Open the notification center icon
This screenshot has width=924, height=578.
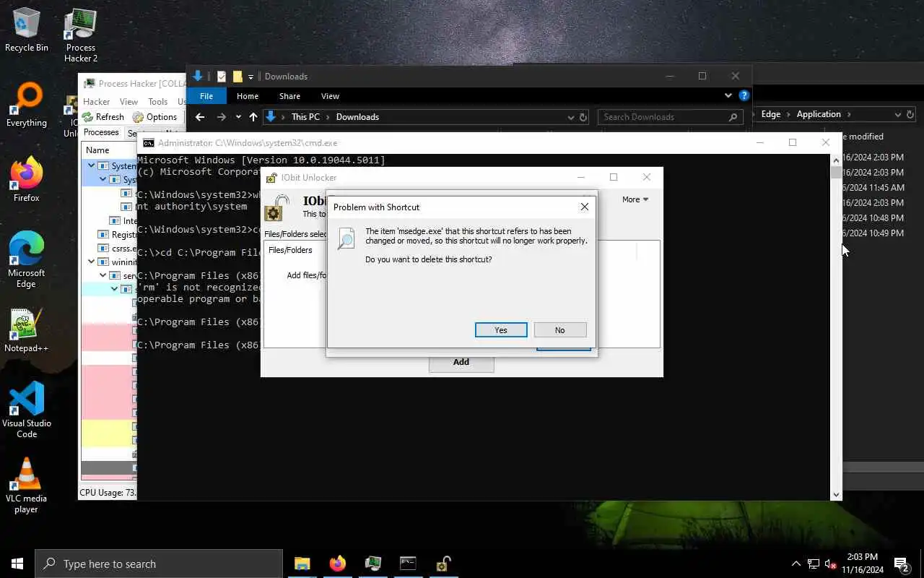click(x=902, y=564)
